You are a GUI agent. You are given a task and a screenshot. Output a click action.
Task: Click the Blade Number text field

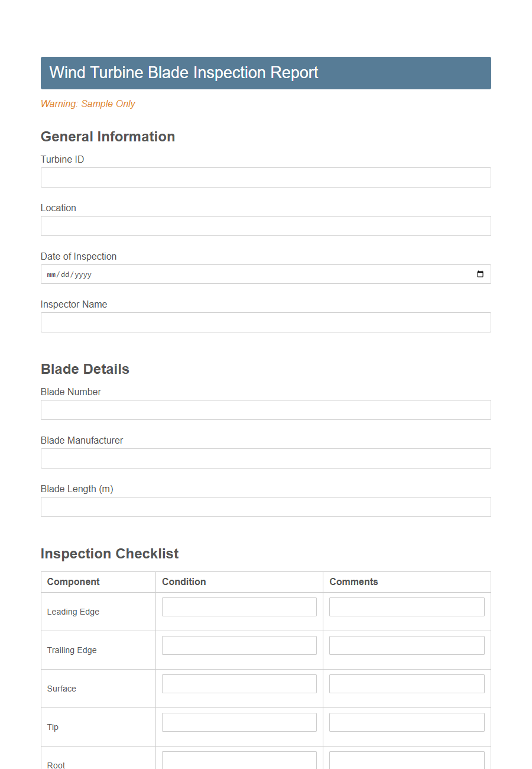pyautogui.click(x=265, y=409)
